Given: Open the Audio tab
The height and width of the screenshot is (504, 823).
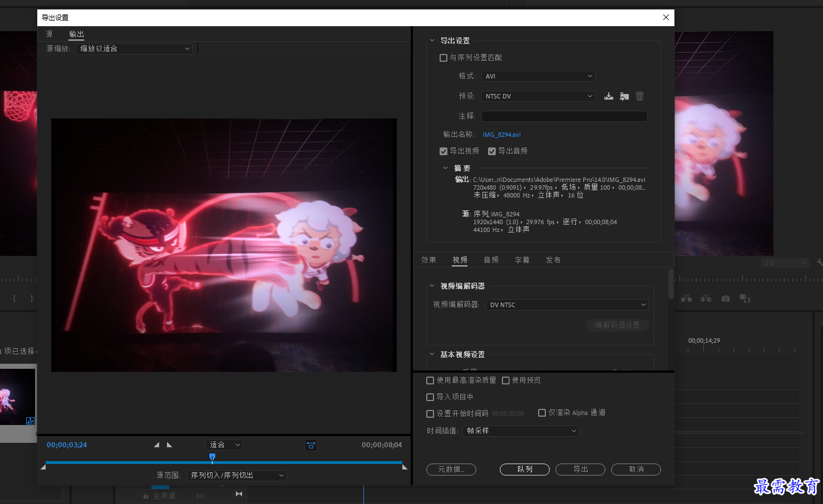Looking at the screenshot, I should pos(491,260).
